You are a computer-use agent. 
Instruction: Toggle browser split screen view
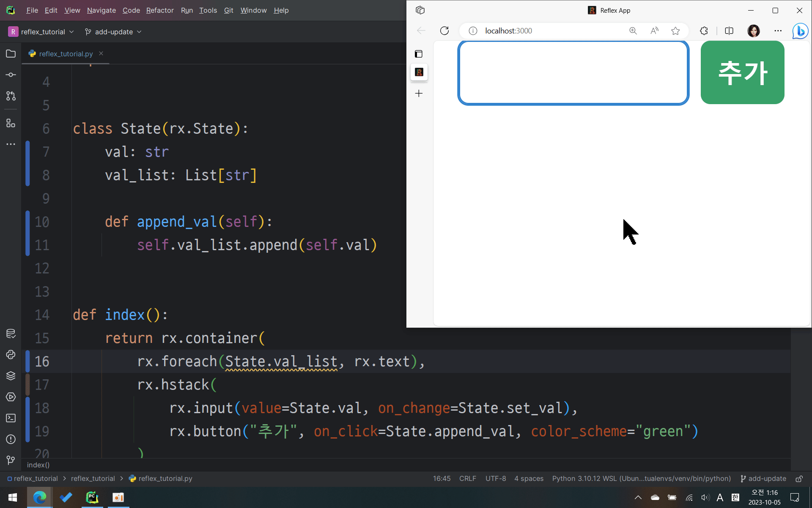(x=729, y=31)
